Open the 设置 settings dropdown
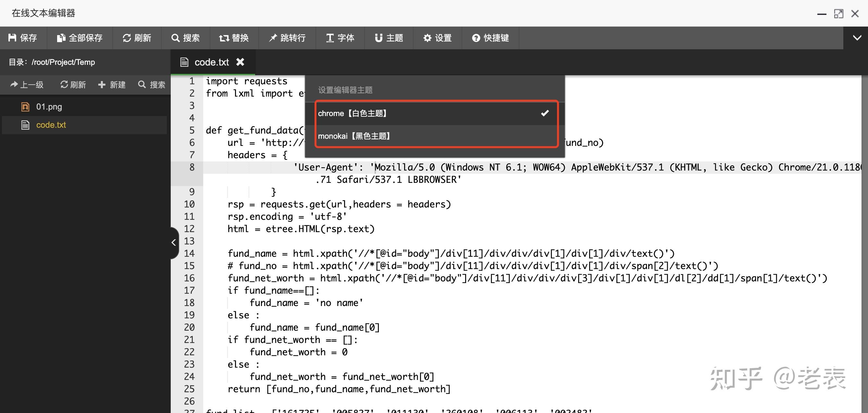Image resolution: width=868 pixels, height=413 pixels. pyautogui.click(x=437, y=38)
